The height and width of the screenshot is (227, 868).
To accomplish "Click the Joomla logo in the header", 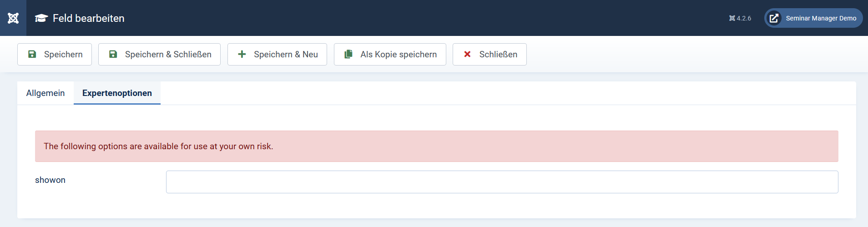I will tap(13, 18).
